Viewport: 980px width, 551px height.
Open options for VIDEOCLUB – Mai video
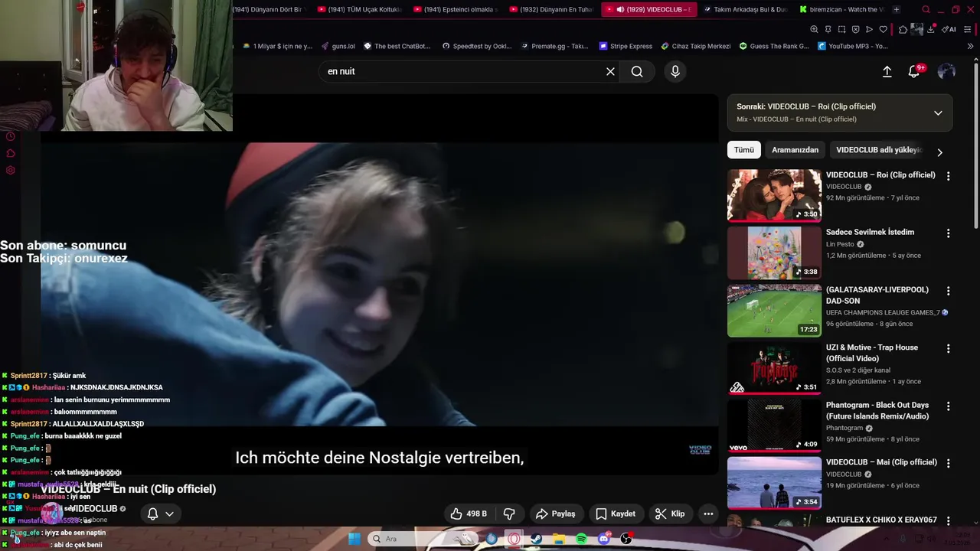click(948, 463)
